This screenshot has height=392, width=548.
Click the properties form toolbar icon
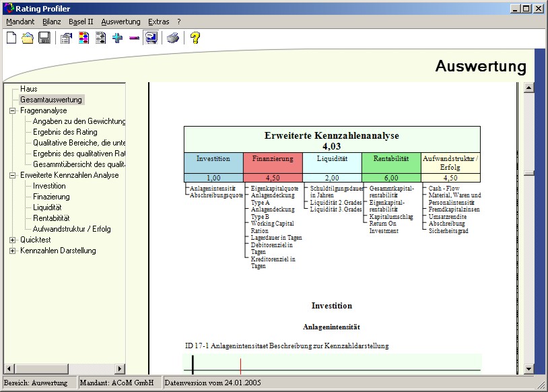point(66,38)
